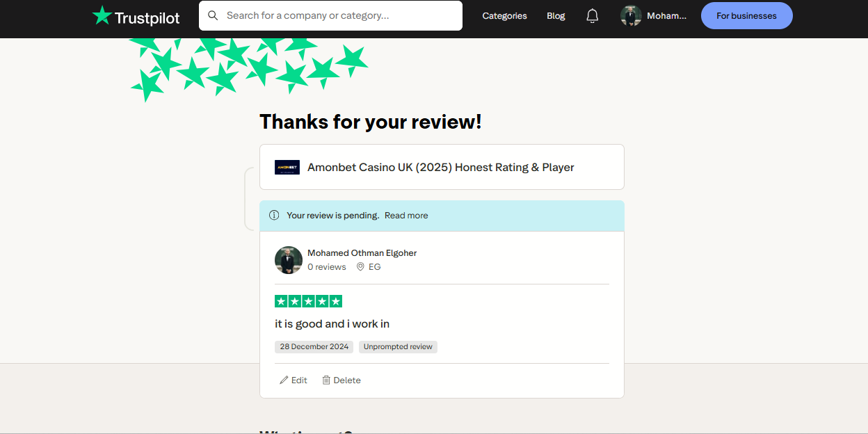Image resolution: width=868 pixels, height=434 pixels.
Task: Click reviewer name Mohamed Othman Elgoher
Action: [x=362, y=253]
